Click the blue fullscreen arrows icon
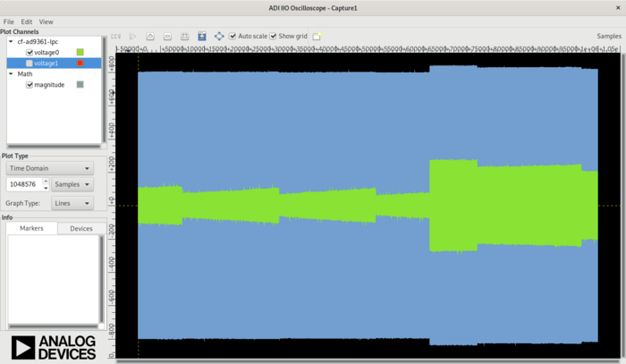 [x=219, y=37]
